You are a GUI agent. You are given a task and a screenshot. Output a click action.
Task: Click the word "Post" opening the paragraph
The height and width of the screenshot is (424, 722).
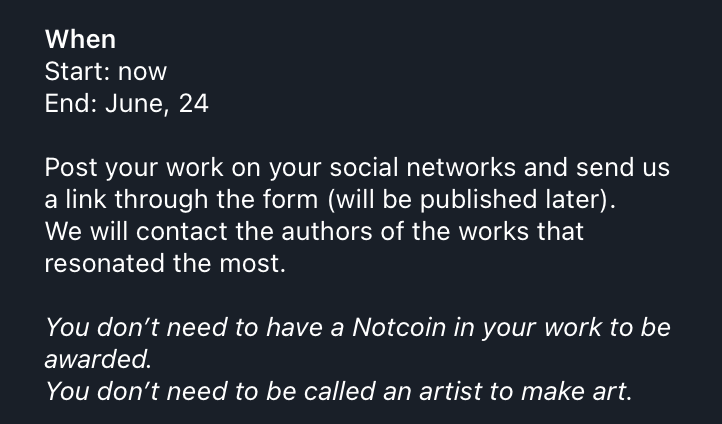click(x=71, y=167)
